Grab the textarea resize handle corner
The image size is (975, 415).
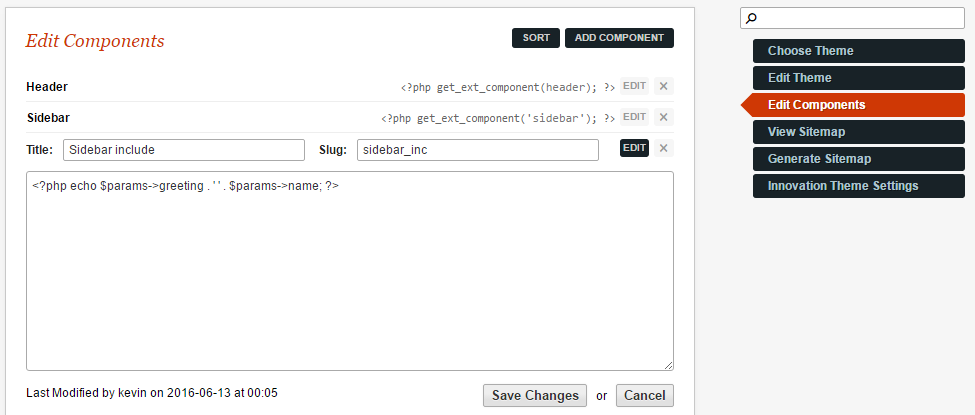click(668, 365)
